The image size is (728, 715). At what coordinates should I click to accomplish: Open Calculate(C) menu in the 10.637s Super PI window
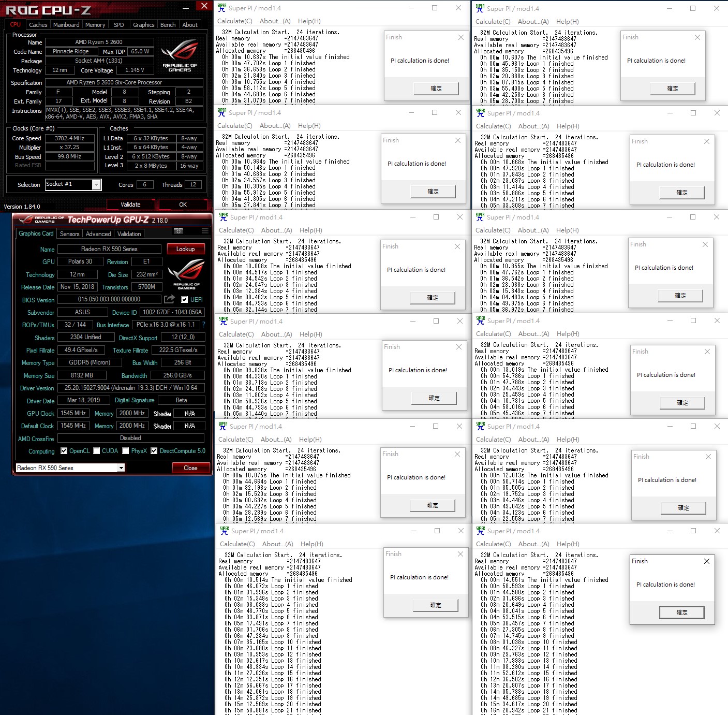[x=234, y=21]
